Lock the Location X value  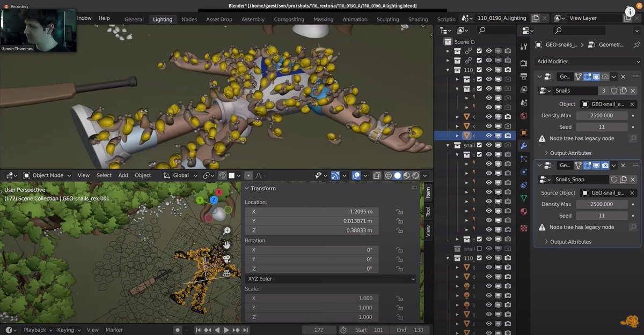399,212
